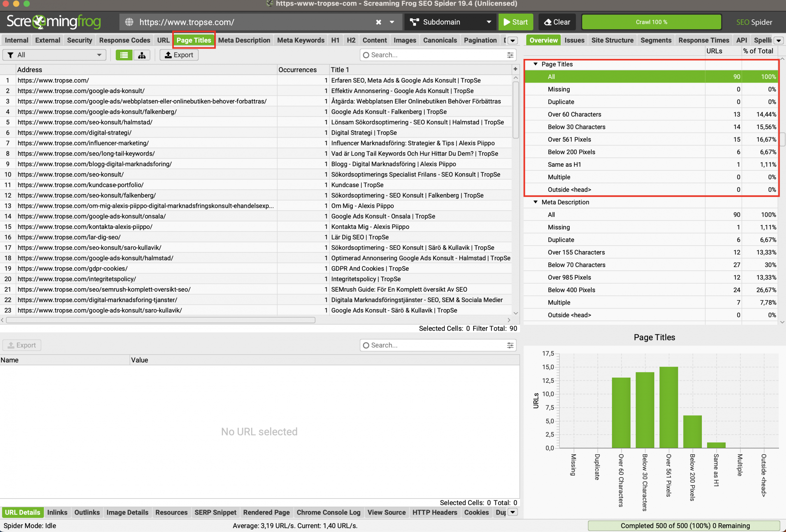Image resolution: width=786 pixels, height=532 pixels.
Task: Open the SERP Snippet tab
Action: click(215, 512)
